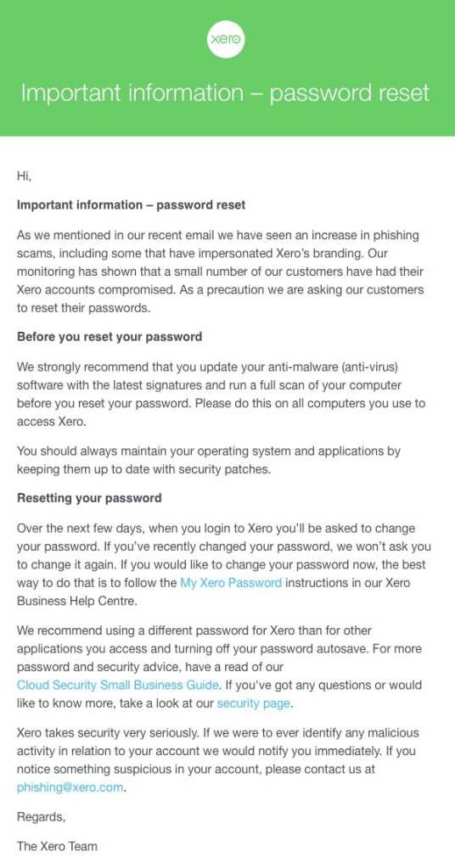Click the bold 'Important information – password reset' heading
The width and height of the screenshot is (455, 868).
pos(132,204)
